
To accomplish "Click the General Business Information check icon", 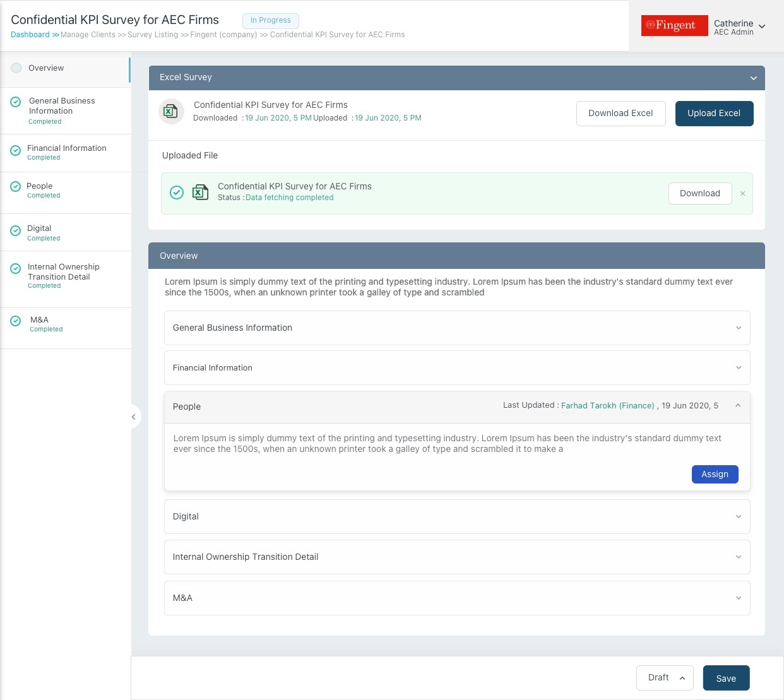I will (16, 102).
